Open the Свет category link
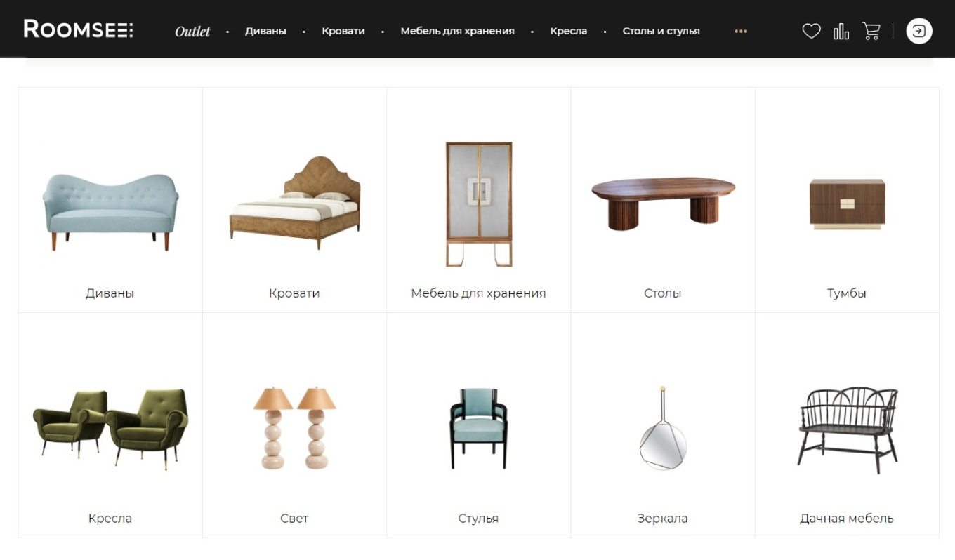This screenshot has width=955, height=560. tap(294, 519)
